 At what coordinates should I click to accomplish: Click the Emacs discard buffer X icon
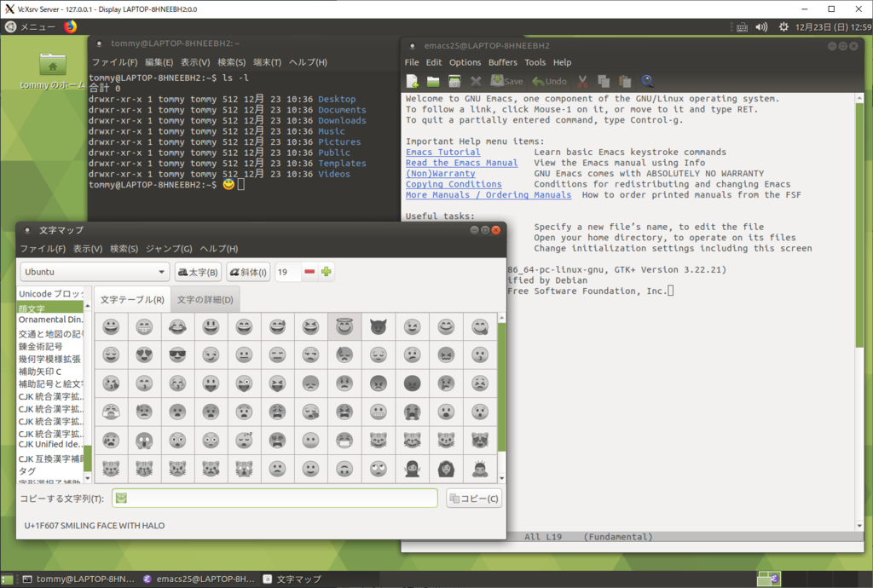[x=476, y=81]
